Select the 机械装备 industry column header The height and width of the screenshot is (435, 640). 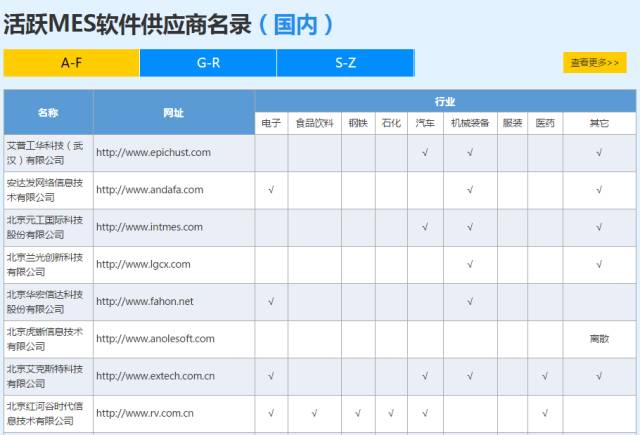tap(470, 124)
